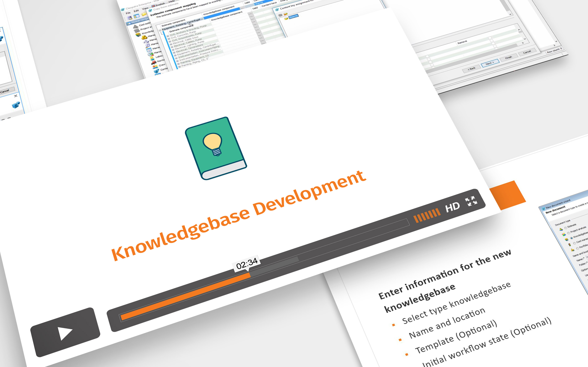
Task: Click the Cost estimating pyramid icon
Action: pos(136,26)
